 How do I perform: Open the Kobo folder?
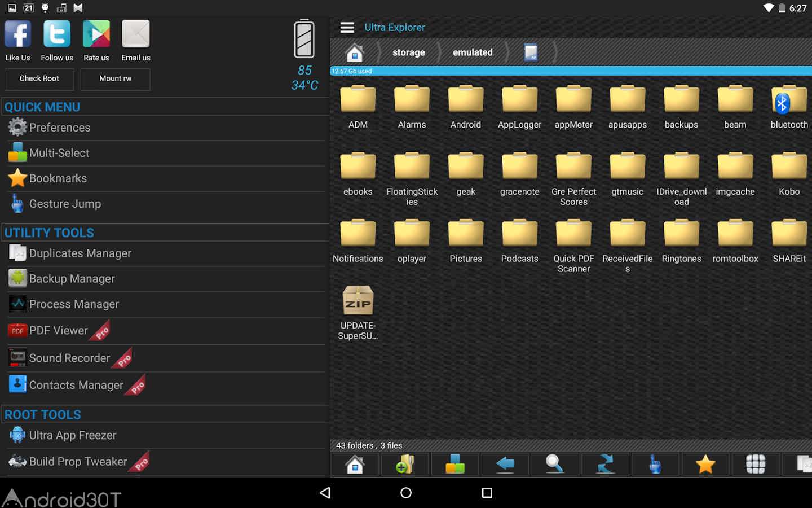(789, 174)
